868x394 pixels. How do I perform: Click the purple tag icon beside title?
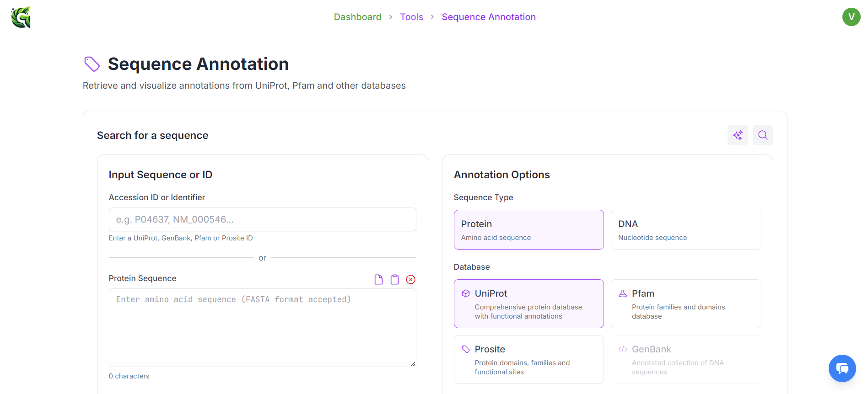(x=92, y=64)
